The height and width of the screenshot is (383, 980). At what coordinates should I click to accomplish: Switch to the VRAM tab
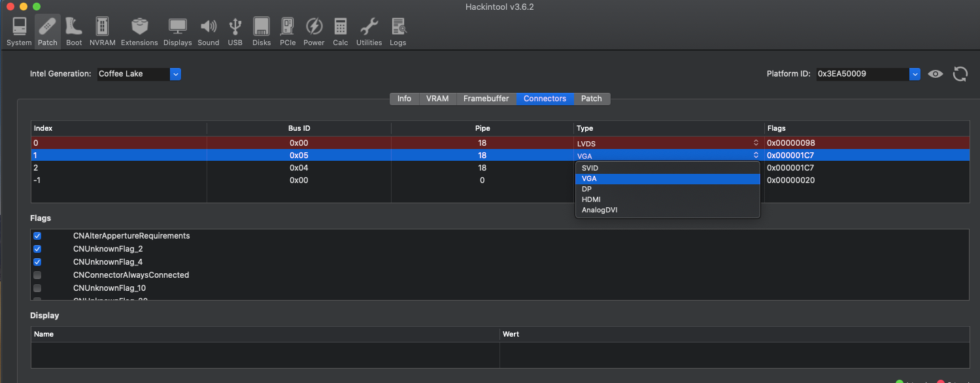pyautogui.click(x=437, y=99)
